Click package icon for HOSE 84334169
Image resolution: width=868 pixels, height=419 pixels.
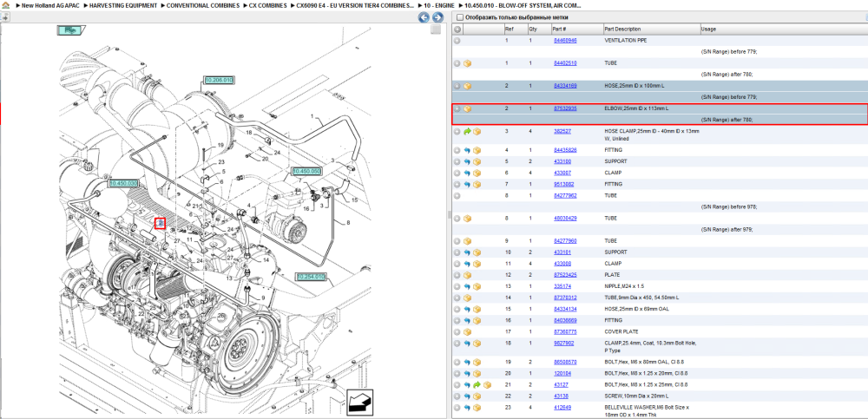click(x=467, y=86)
